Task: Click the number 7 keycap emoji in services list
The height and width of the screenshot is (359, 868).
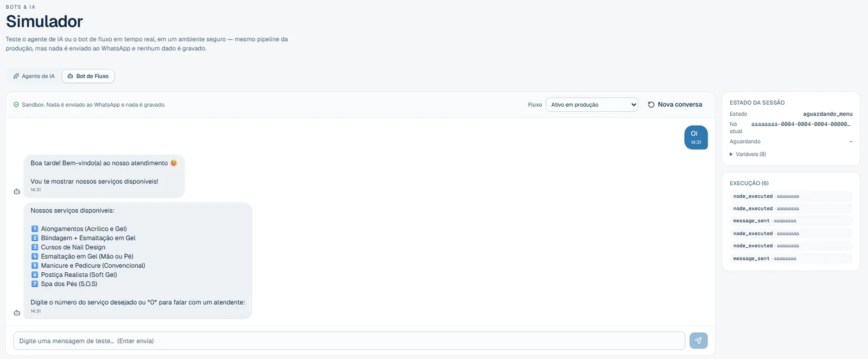Action: [x=35, y=284]
